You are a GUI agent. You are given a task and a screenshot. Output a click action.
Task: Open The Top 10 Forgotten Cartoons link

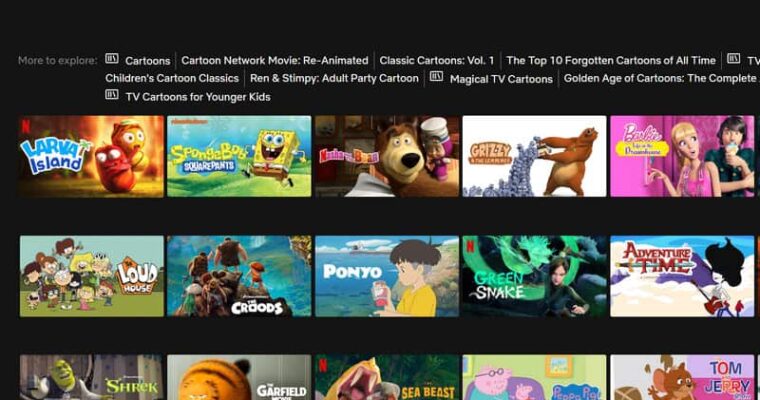[x=611, y=61]
